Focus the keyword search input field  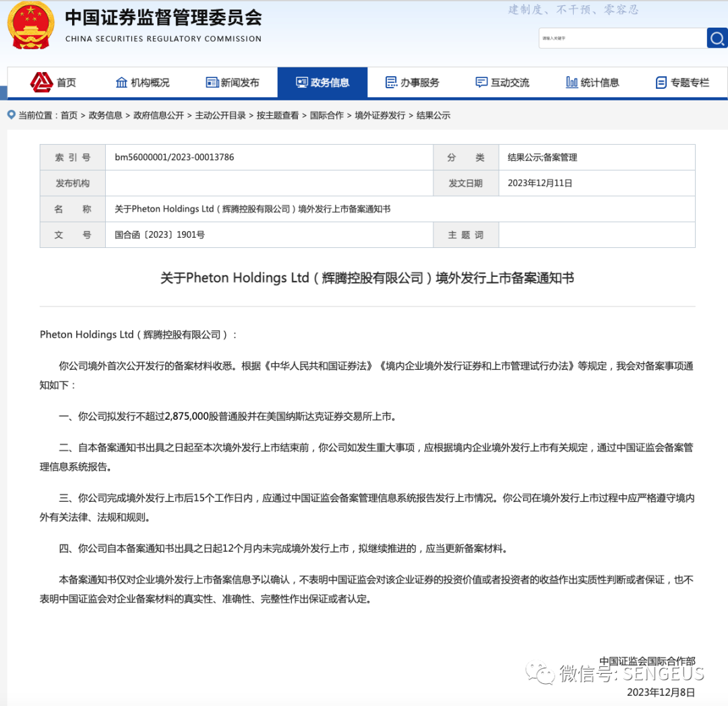tap(623, 38)
